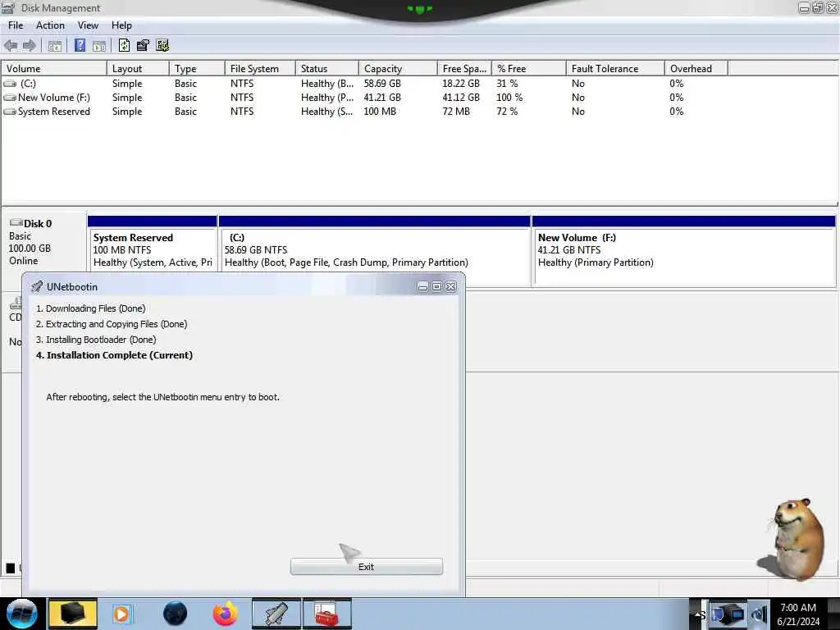Sort by the Overhead column header
Screen dimensions: 840x630
[x=696, y=69]
